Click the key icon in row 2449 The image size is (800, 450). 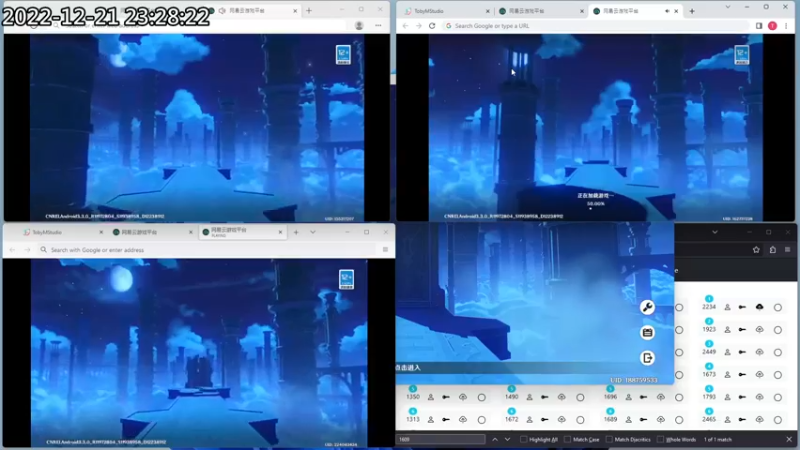coord(742,352)
